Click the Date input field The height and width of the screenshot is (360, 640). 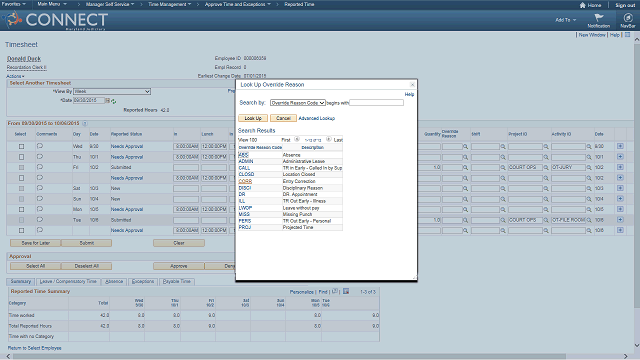coord(89,100)
